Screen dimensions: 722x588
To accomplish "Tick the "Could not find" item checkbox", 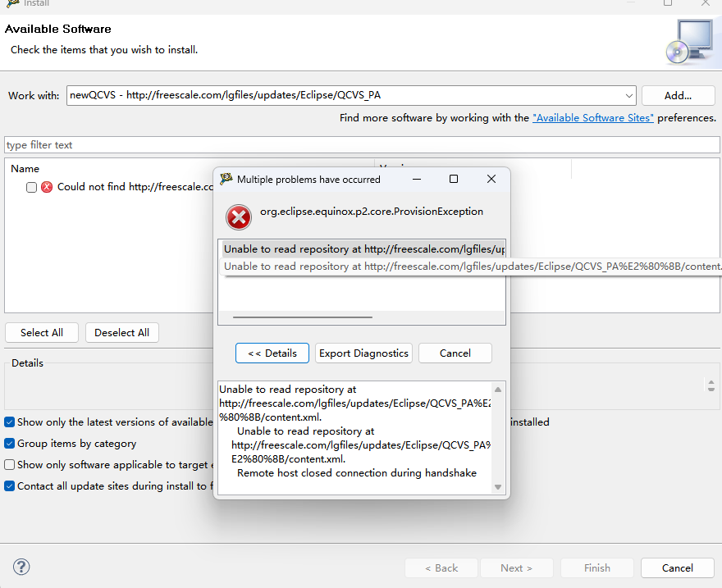I will click(31, 187).
